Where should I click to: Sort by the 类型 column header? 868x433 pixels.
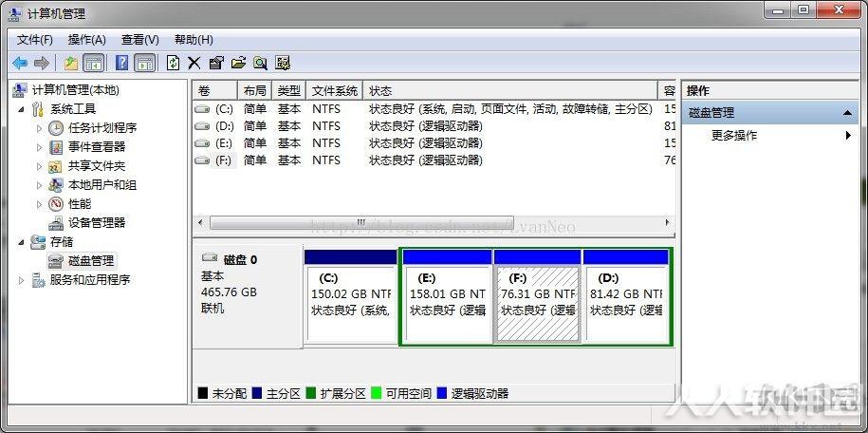pyautogui.click(x=289, y=90)
